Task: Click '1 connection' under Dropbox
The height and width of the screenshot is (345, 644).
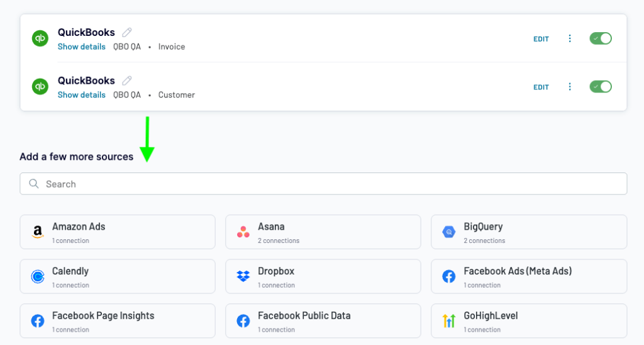Action: 277,285
